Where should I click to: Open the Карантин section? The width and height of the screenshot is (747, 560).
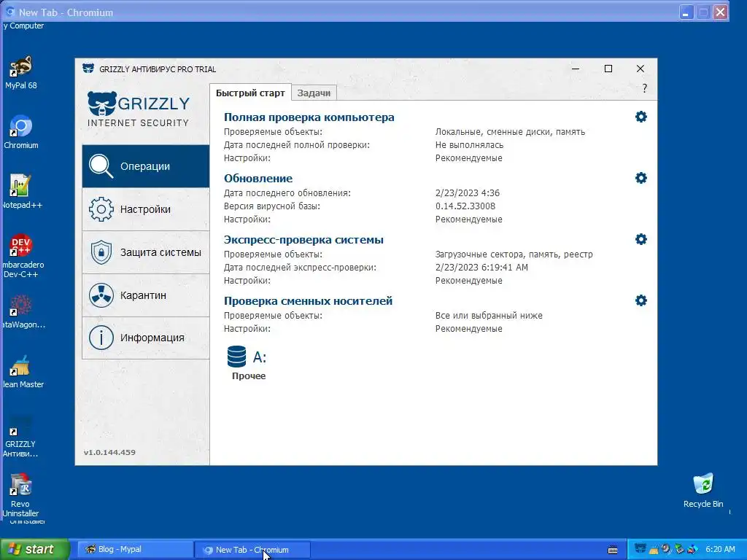pos(146,295)
